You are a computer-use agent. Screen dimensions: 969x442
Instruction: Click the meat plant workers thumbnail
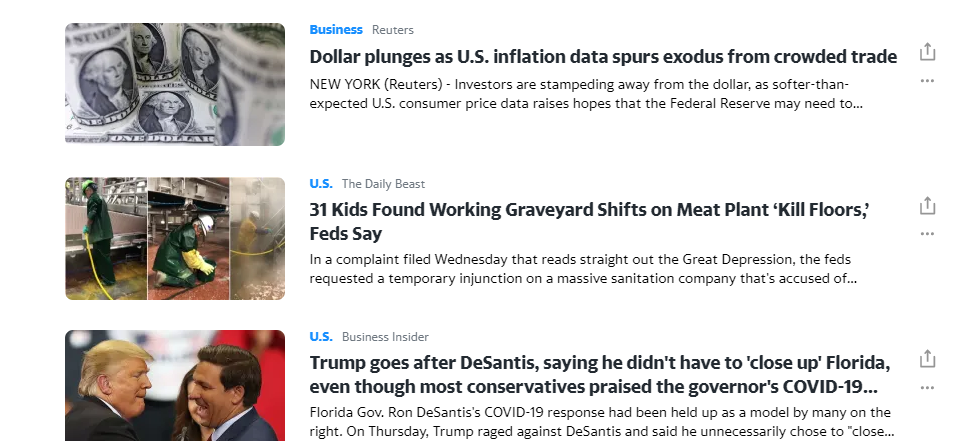tap(175, 239)
